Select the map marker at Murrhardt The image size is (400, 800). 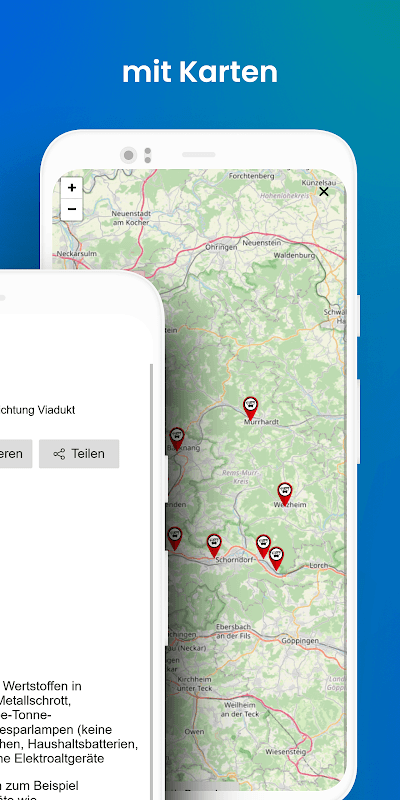[250, 409]
